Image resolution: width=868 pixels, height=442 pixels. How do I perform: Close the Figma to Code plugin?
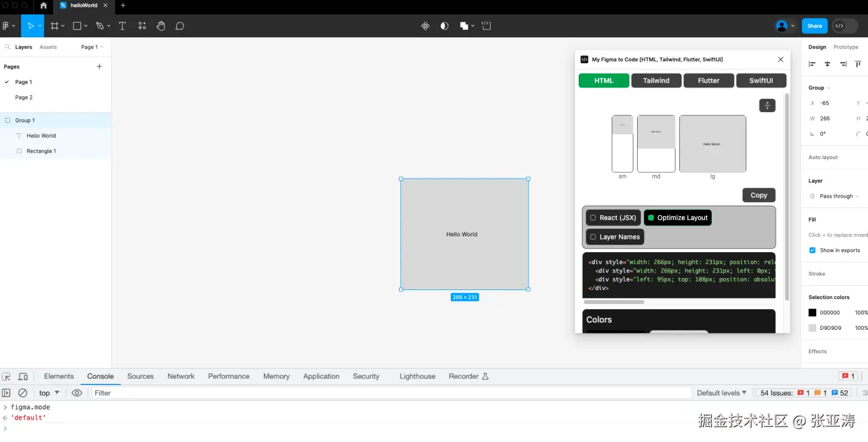[x=781, y=59]
